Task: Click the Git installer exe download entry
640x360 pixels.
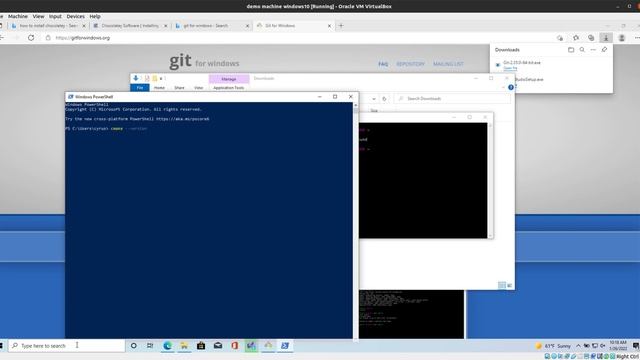Action: (522, 62)
